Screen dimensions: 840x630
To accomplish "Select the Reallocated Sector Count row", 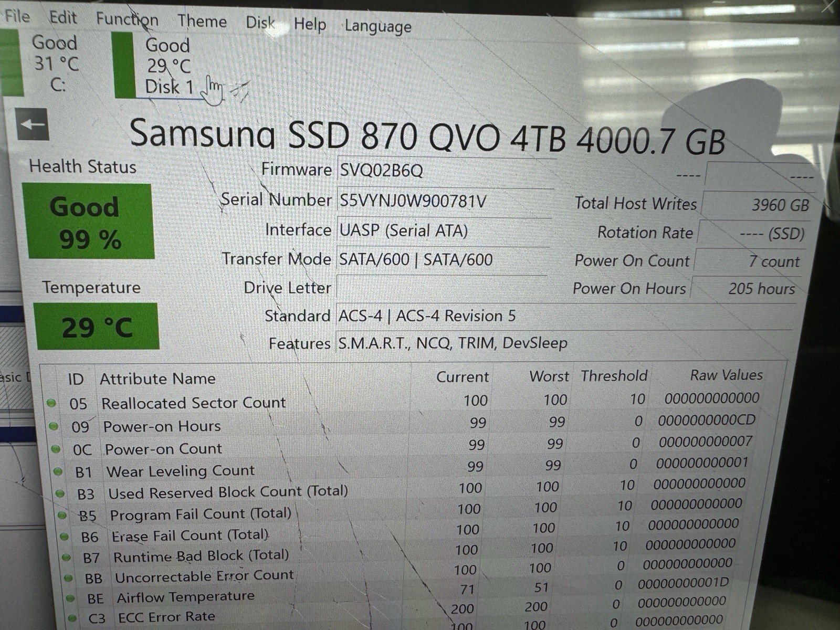I will (x=404, y=401).
